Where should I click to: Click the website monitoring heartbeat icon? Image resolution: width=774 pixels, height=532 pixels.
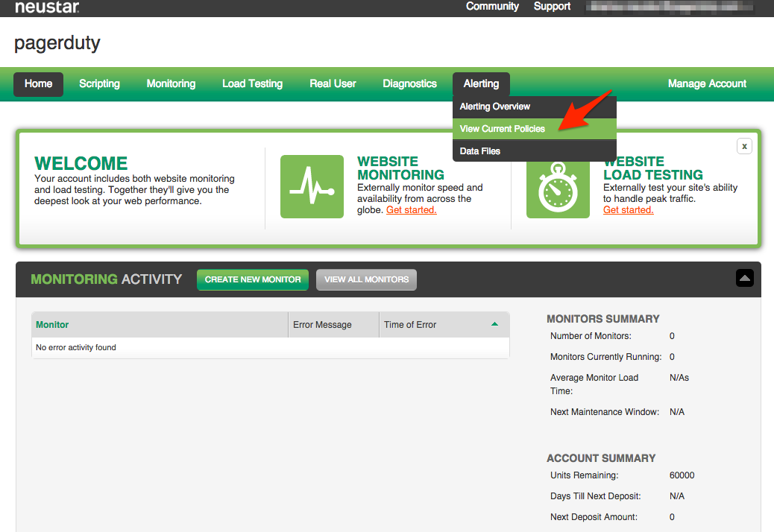click(312, 186)
